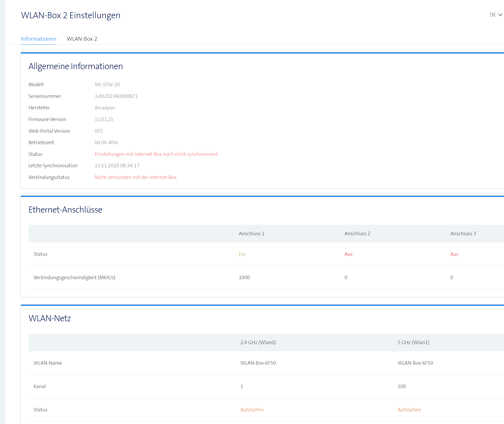Click the chevron next to DE

coord(500,15)
